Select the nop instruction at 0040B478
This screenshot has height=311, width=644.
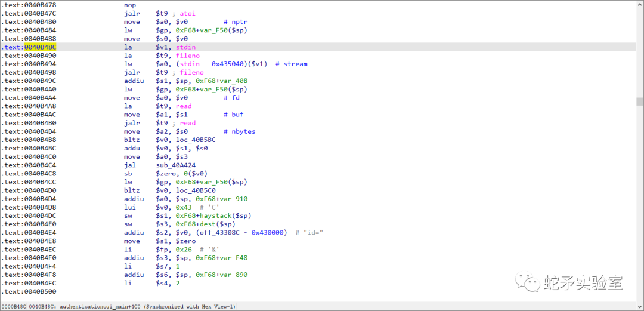[130, 5]
